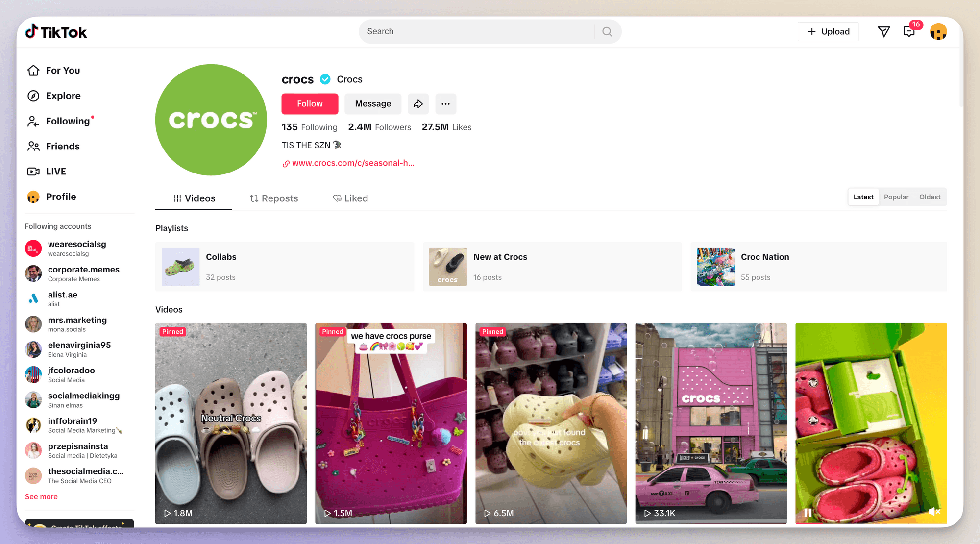The width and height of the screenshot is (980, 544).
Task: Play the crocs purse pinned video
Action: [391, 423]
